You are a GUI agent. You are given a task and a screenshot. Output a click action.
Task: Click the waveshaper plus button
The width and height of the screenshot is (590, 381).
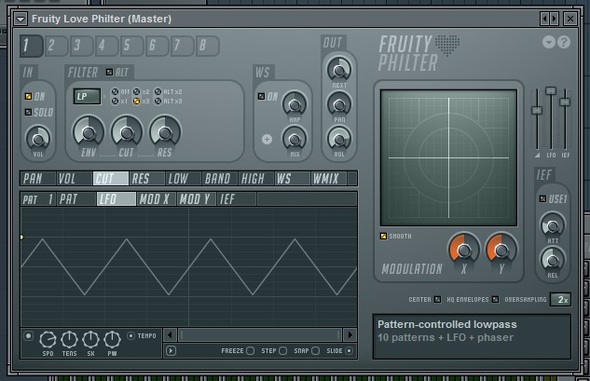[267, 139]
